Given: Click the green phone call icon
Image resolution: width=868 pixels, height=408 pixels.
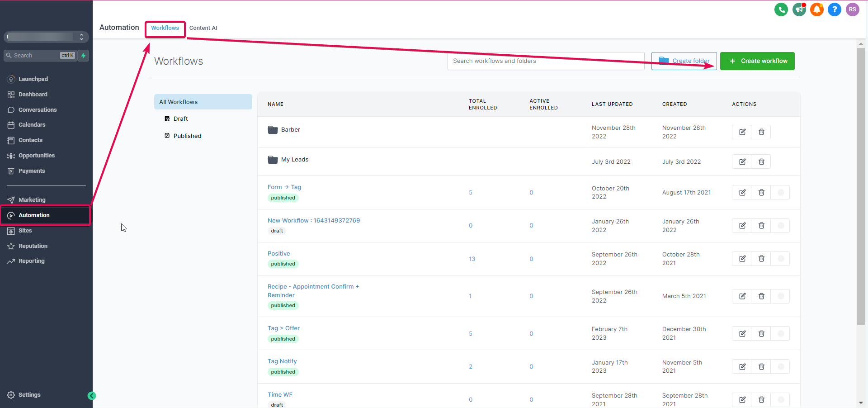Looking at the screenshot, I should click(781, 9).
